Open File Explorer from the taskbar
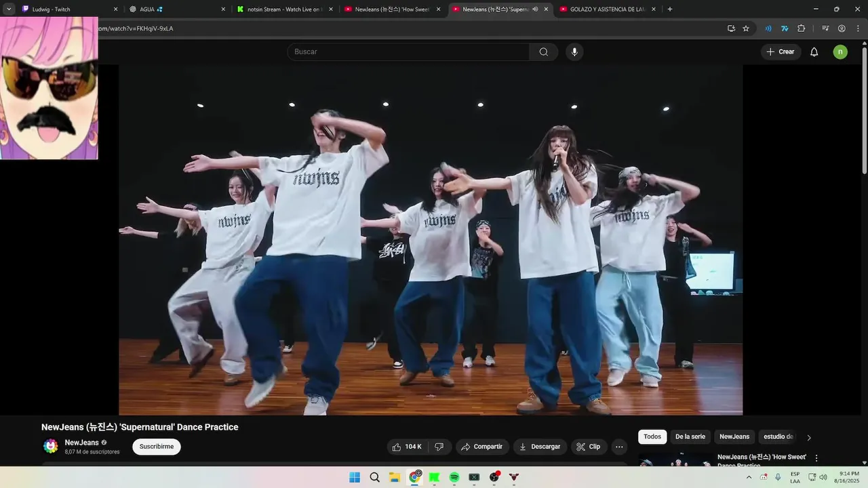This screenshot has width=868, height=488. 395,477
